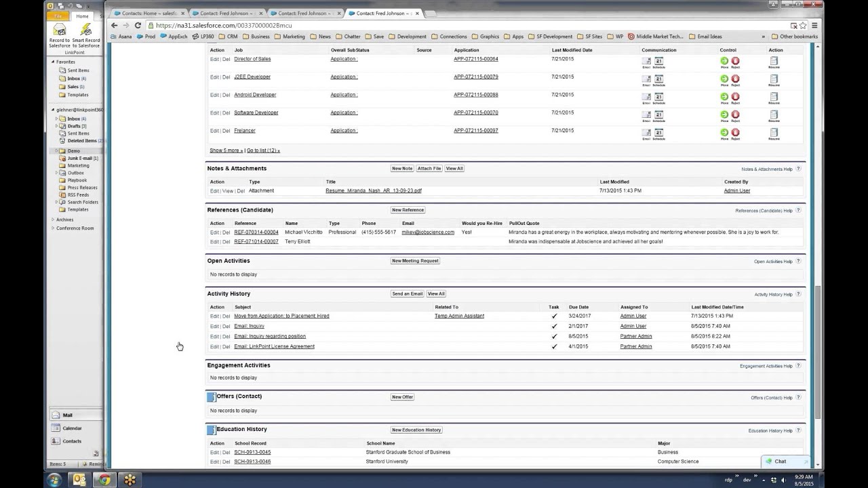Open Windows Start menu
The height and width of the screenshot is (488, 868).
coord(54,480)
